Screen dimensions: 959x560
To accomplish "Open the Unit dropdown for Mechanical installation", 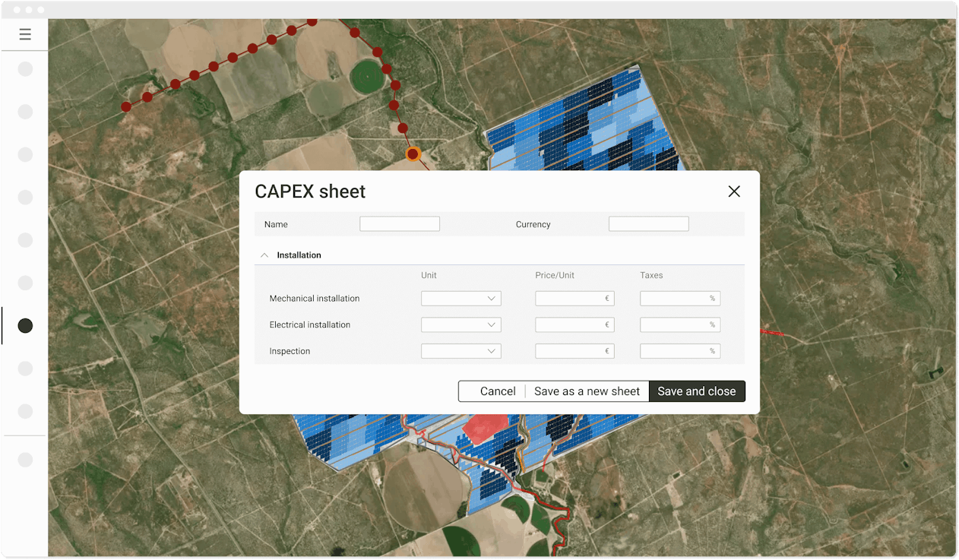I will 461,298.
